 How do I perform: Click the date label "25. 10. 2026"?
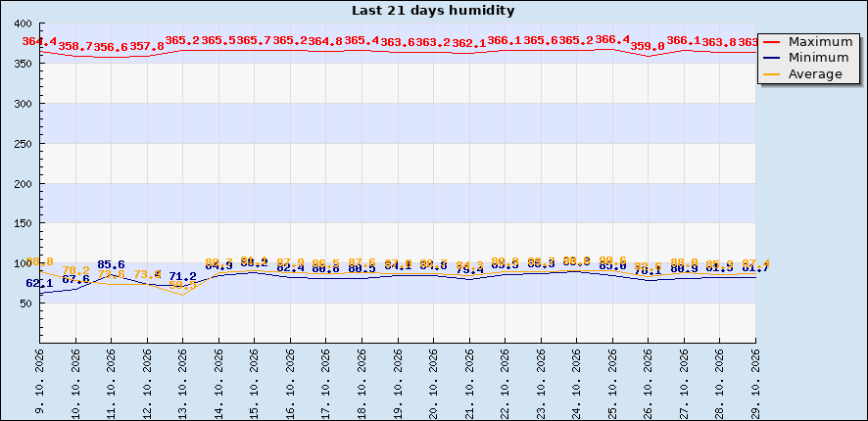613,382
